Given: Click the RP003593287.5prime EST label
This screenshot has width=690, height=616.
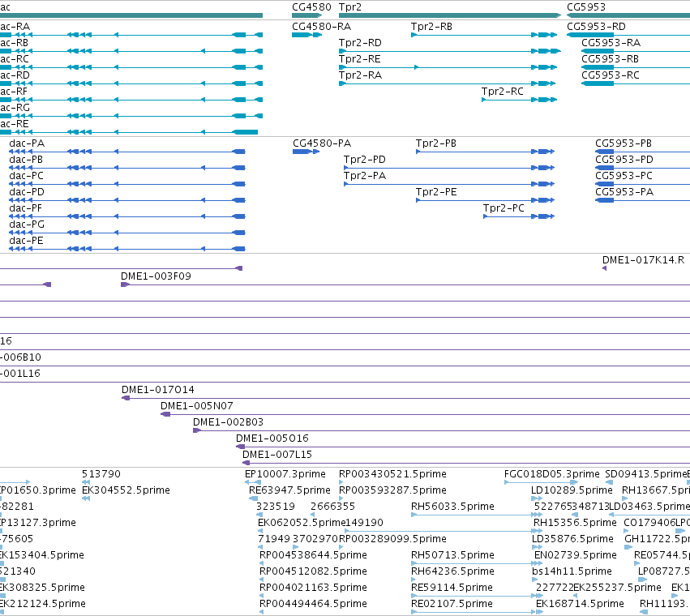Looking at the screenshot, I should (x=392, y=490).
